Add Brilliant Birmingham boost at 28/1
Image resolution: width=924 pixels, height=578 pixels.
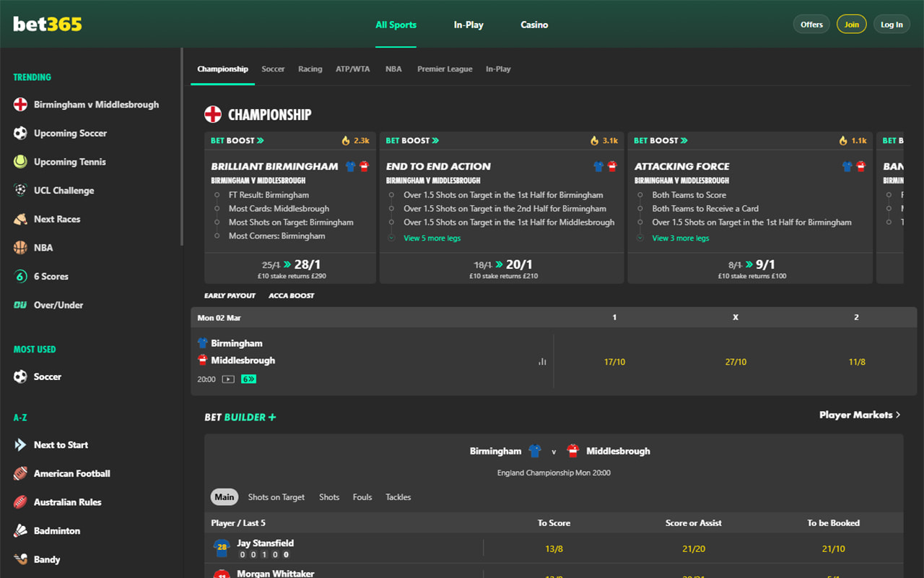coord(291,268)
